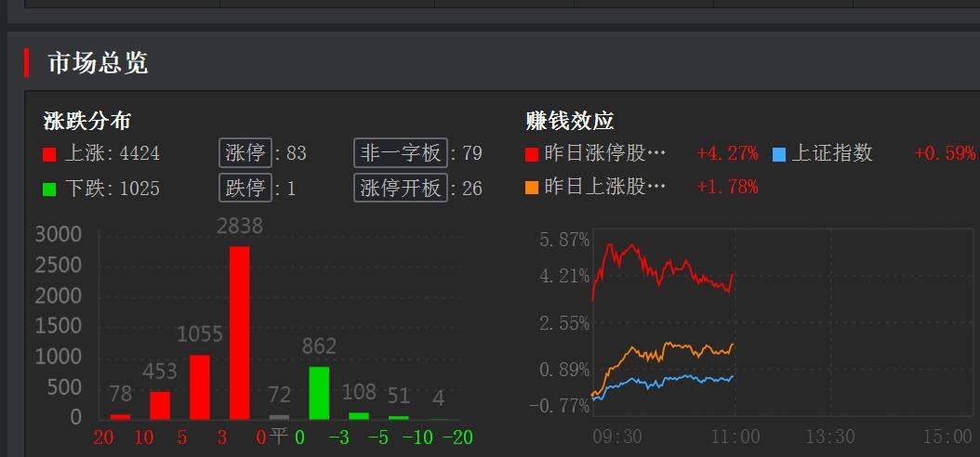Click the red bar labeled 1055

point(199,387)
